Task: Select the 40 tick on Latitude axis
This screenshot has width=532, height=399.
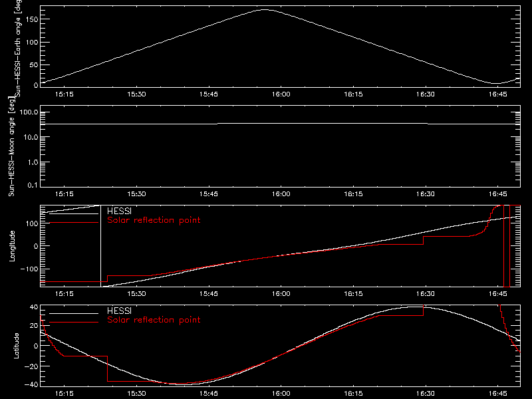Action: coord(34,307)
